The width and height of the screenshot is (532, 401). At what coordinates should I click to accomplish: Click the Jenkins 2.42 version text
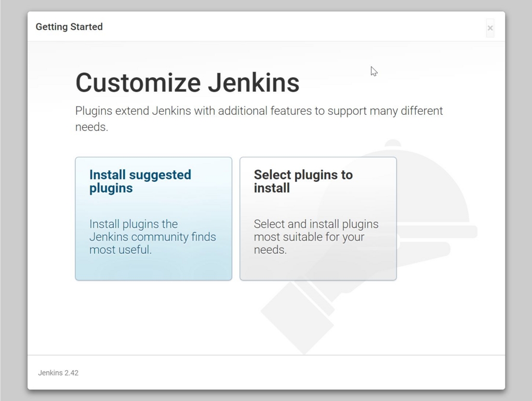click(x=58, y=373)
